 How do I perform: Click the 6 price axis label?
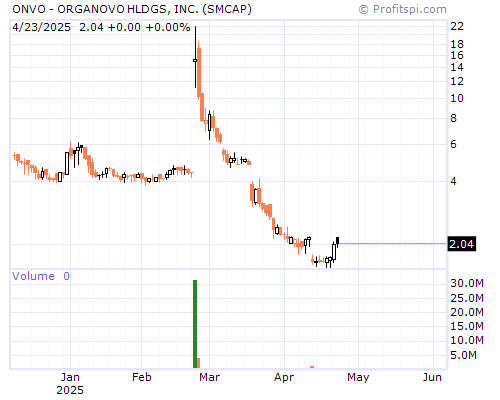click(454, 144)
